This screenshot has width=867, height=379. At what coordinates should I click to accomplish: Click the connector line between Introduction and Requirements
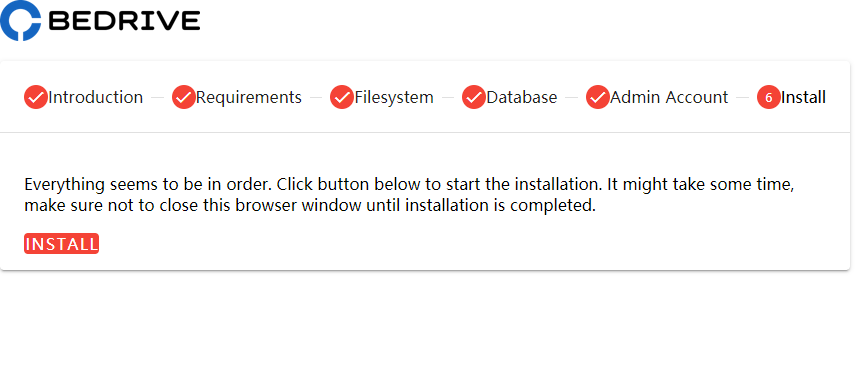click(x=158, y=97)
